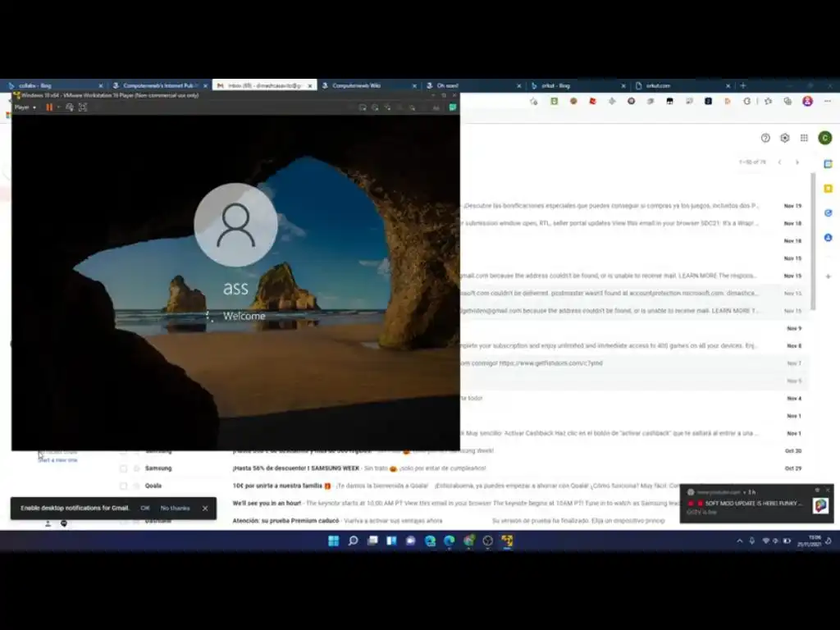Image resolution: width=840 pixels, height=630 pixels.
Task: Open the dropdown arrow beside the pause button
Action: pyautogui.click(x=58, y=107)
